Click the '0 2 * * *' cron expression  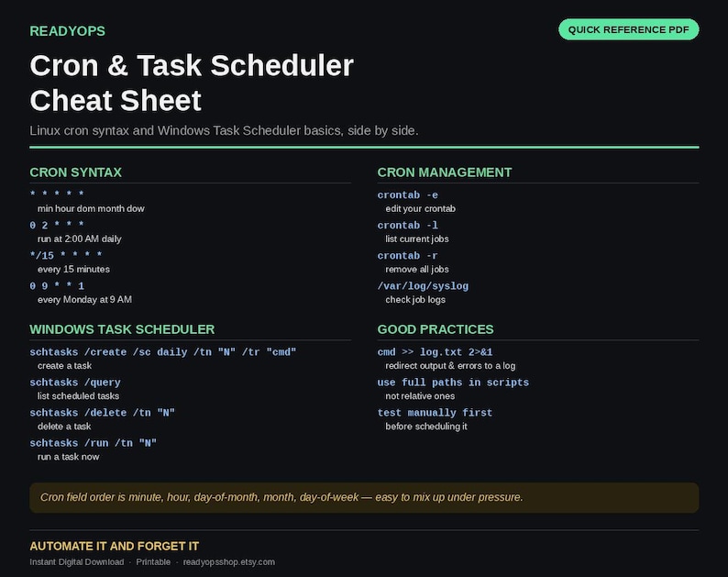pos(57,226)
